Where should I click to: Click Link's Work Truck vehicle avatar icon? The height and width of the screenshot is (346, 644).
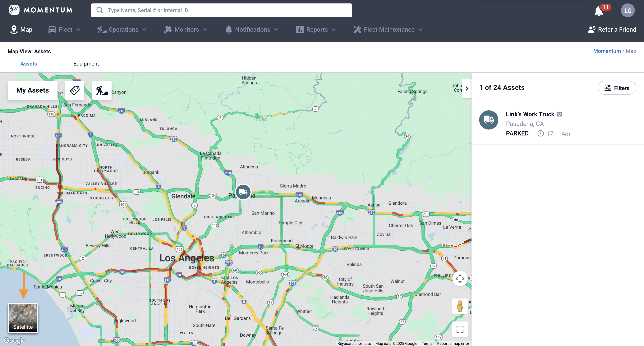point(489,120)
